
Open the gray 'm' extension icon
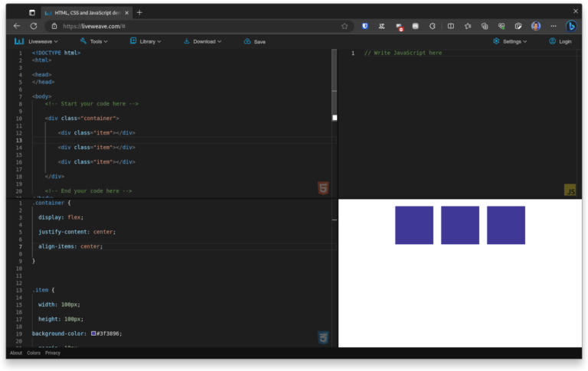click(416, 26)
